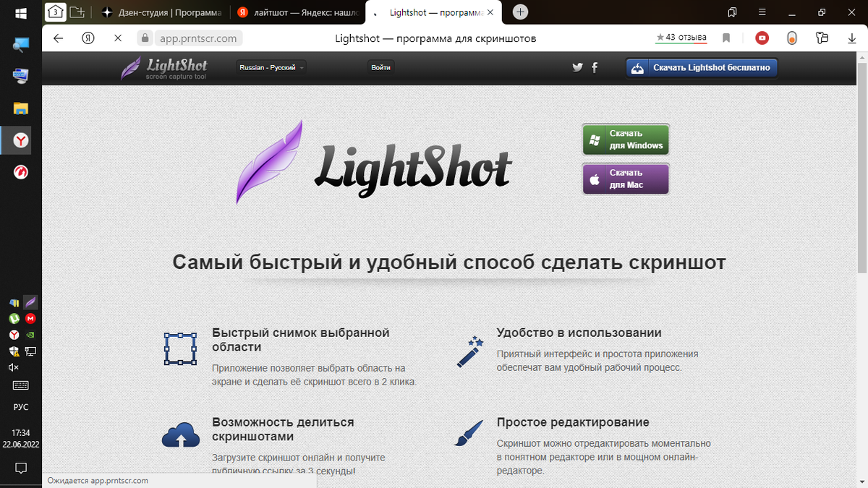
Task: Click the Самый быстрый и удобный headline
Action: (x=449, y=262)
